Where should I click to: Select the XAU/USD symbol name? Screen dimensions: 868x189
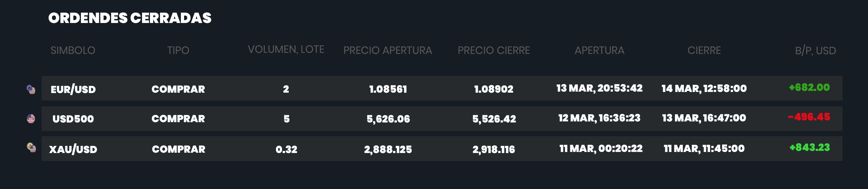tap(73, 149)
